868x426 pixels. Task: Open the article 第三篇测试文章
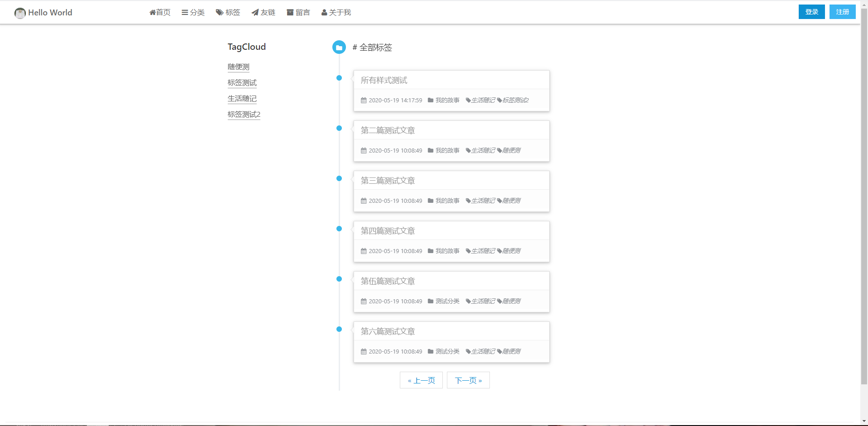(388, 181)
